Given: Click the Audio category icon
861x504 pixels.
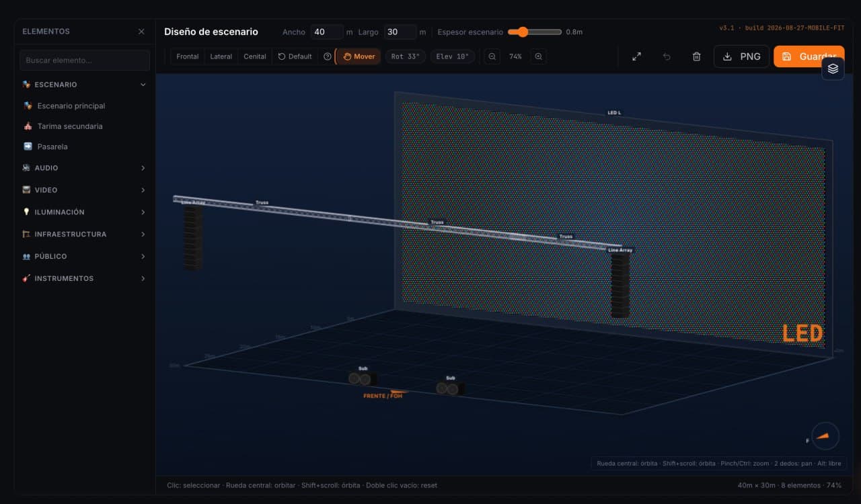Looking at the screenshot, I should coord(26,168).
